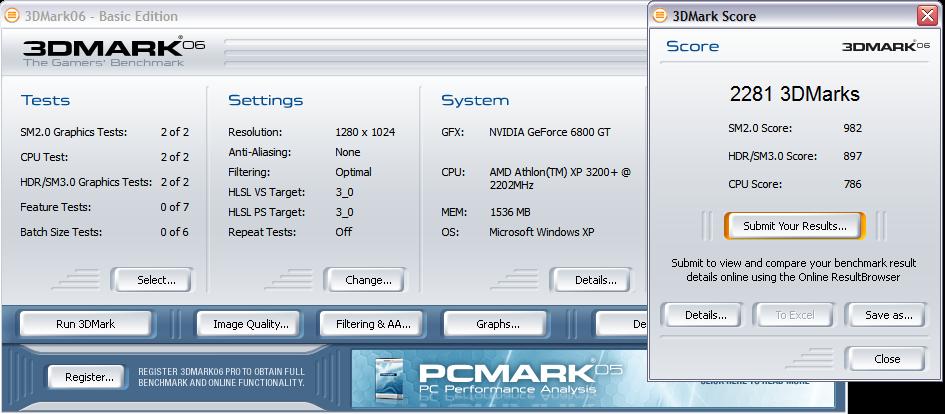This screenshot has height=414, width=945.
Task: Click the Filtering value Optimal
Action: [353, 172]
